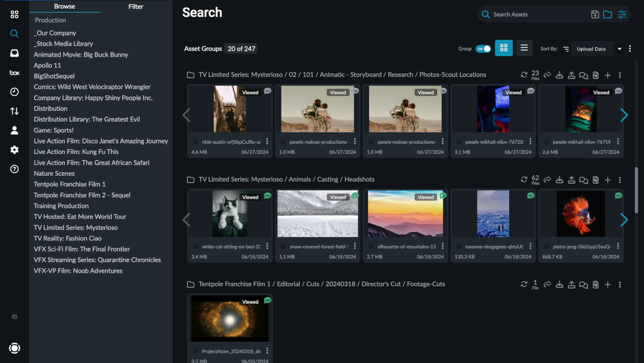This screenshot has width=644, height=363.
Task: Open the three-dot menu beside sort options
Action: (x=630, y=49)
